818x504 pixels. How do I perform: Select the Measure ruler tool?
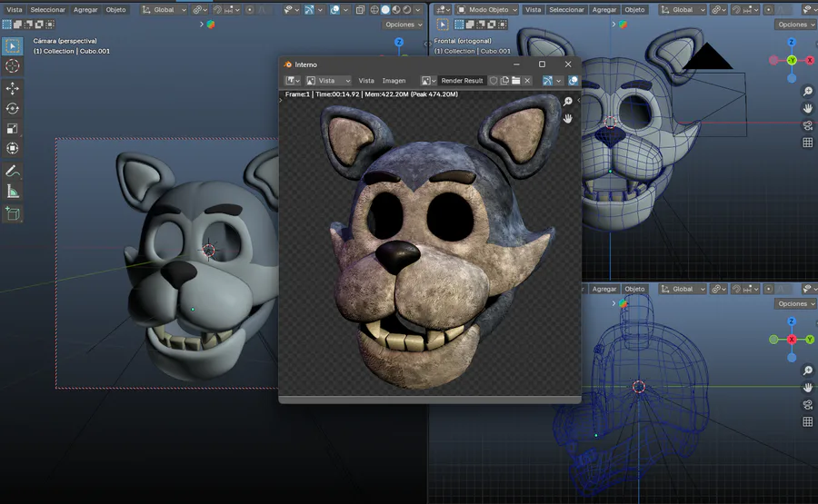pyautogui.click(x=13, y=192)
